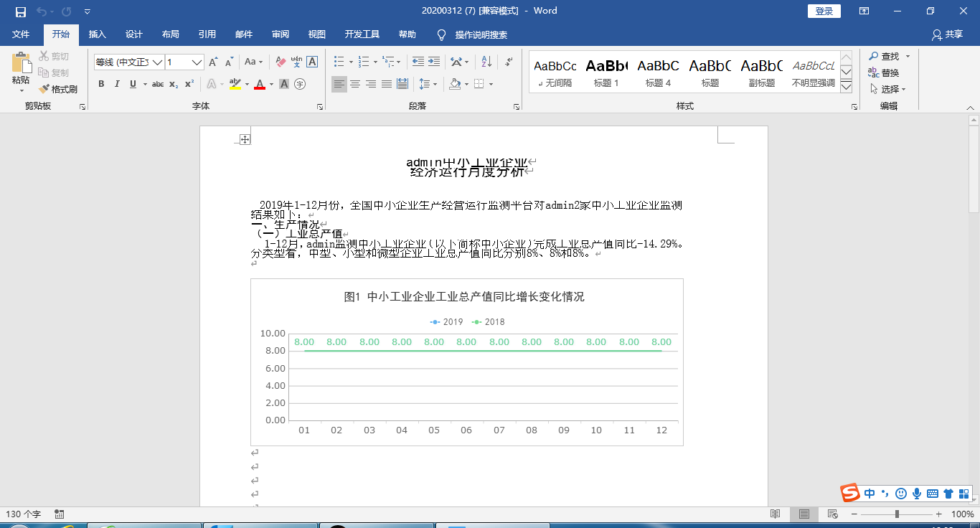
Task: Center-align the text
Action: [x=355, y=84]
